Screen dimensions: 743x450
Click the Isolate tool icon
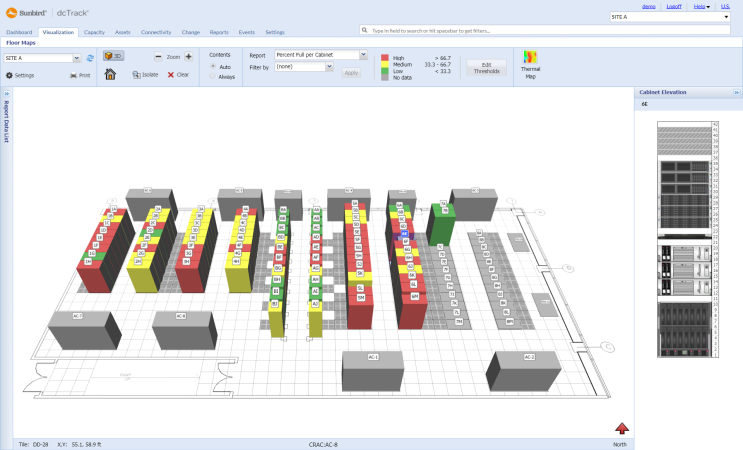[x=136, y=75]
